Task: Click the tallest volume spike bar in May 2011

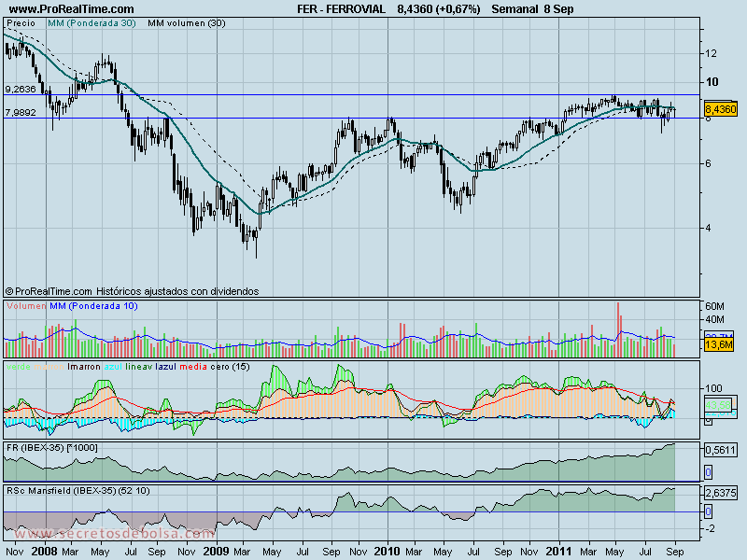Action: click(618, 329)
